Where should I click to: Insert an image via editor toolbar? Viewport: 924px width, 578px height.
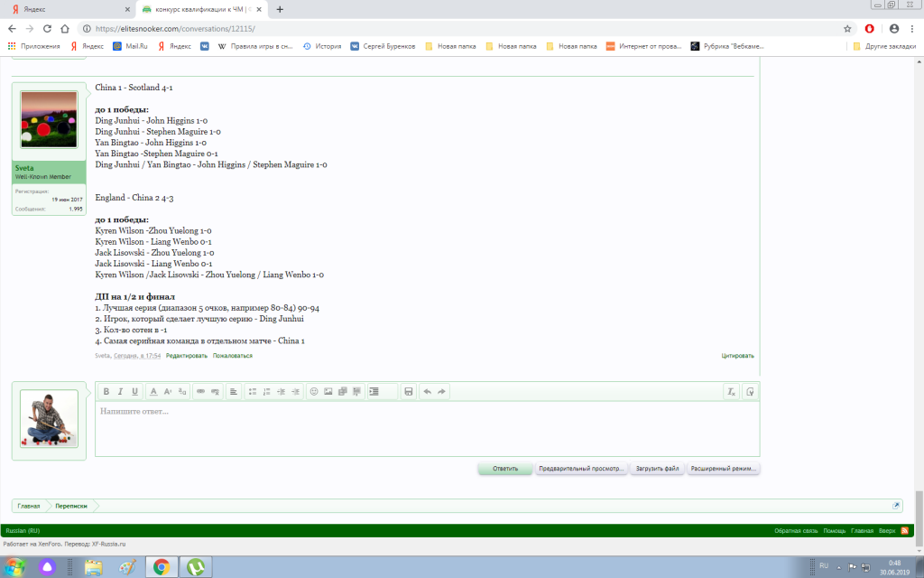click(328, 391)
